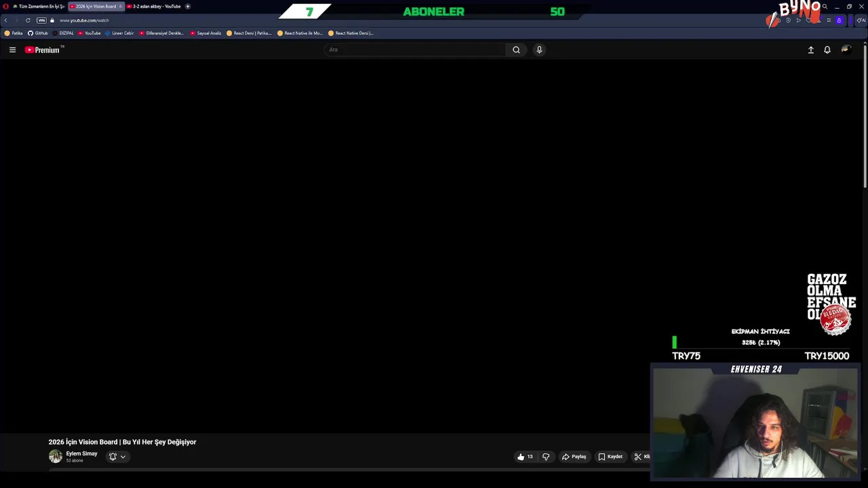
Task: Open a new browser tab with plus
Action: [x=188, y=6]
